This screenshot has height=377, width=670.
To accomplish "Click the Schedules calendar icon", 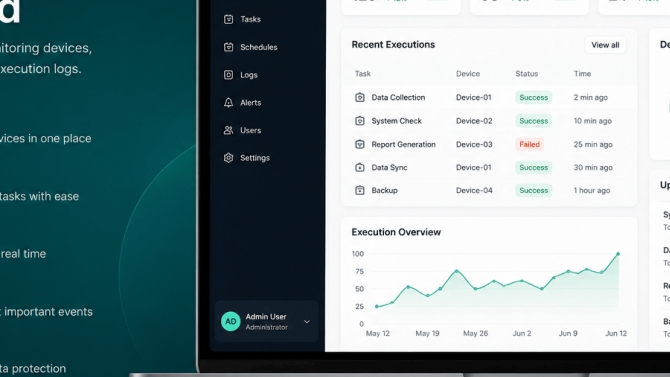I will tap(229, 47).
